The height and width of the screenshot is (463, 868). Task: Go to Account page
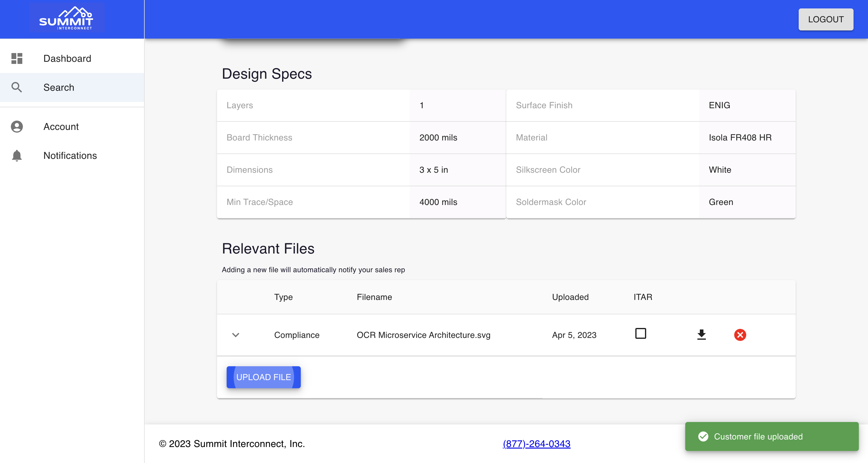(72, 126)
